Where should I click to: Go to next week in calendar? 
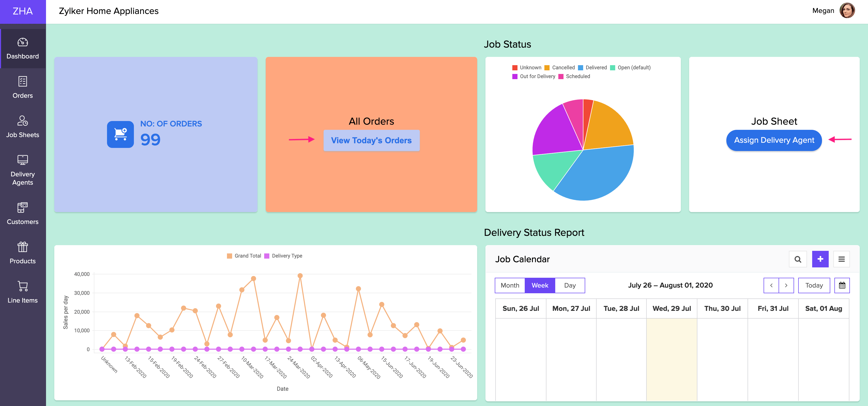(x=786, y=285)
